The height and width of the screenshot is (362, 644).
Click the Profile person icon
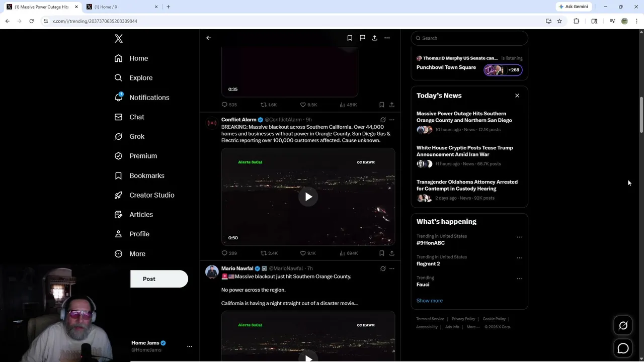(x=118, y=234)
